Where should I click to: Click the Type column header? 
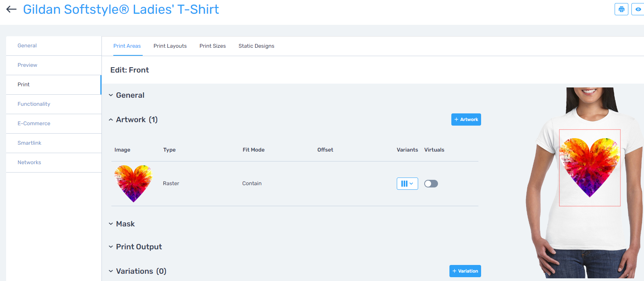tap(169, 150)
